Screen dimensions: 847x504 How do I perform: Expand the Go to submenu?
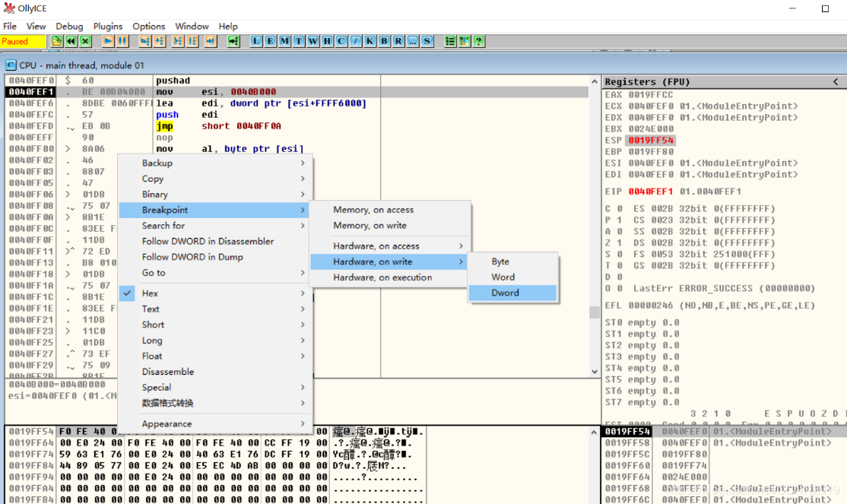(x=215, y=273)
